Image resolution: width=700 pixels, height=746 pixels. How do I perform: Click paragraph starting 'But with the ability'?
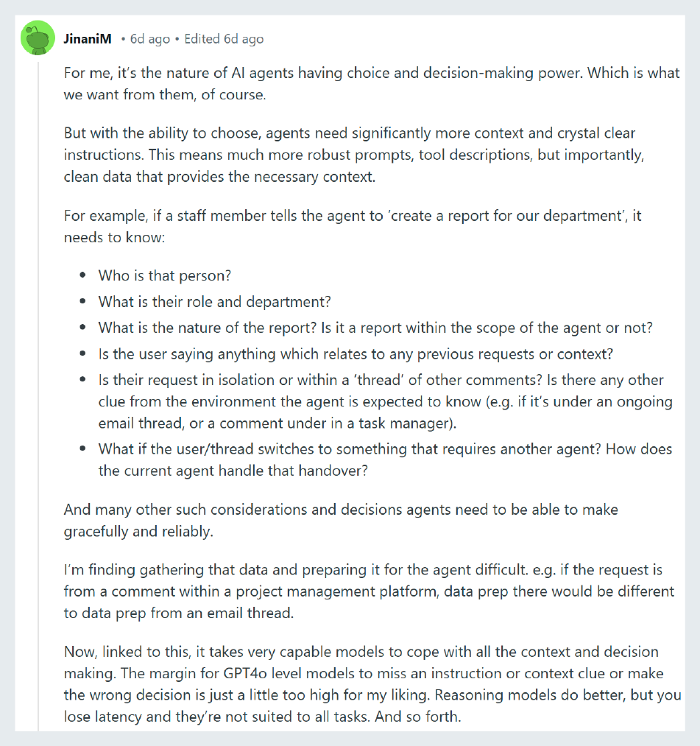(354, 155)
